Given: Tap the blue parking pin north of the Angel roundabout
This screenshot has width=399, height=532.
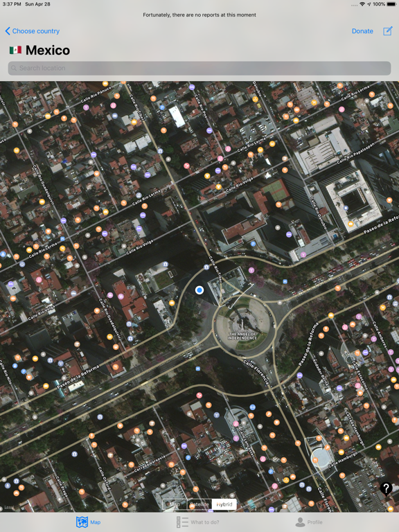Looking at the screenshot, I should 253,244.
